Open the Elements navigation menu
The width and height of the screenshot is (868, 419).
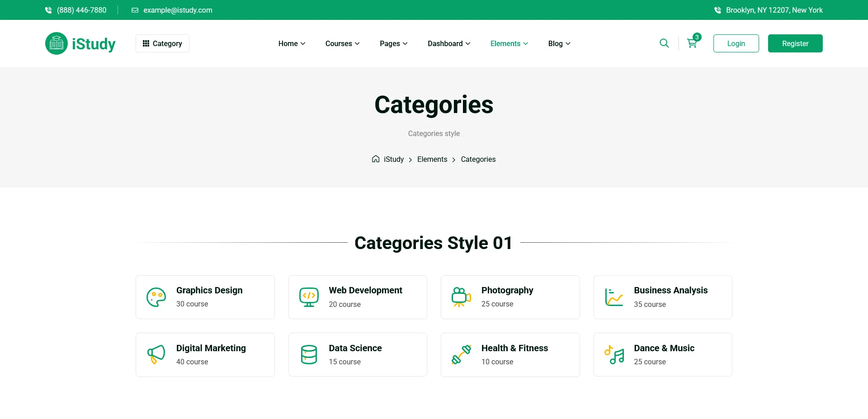point(509,43)
